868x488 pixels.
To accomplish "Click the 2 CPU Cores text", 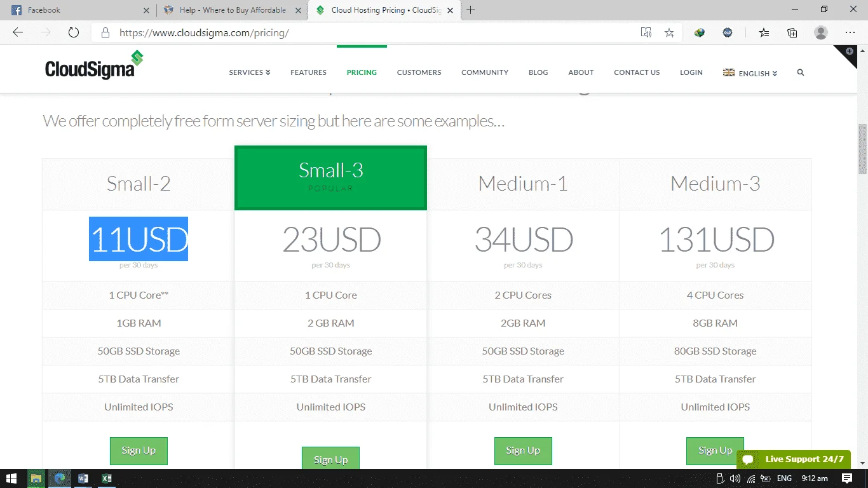I will tap(523, 295).
